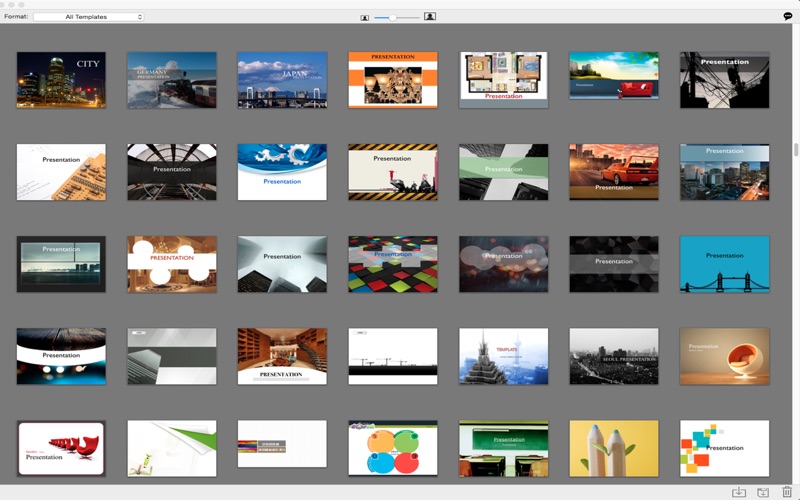
Task: Choose the JAPAN Mount Fuji template
Action: pyautogui.click(x=282, y=80)
